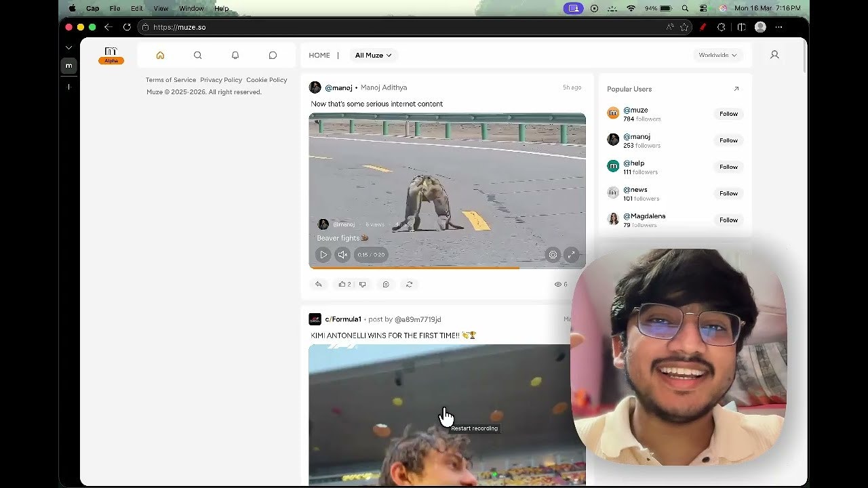Open notifications via the bell icon

click(235, 55)
